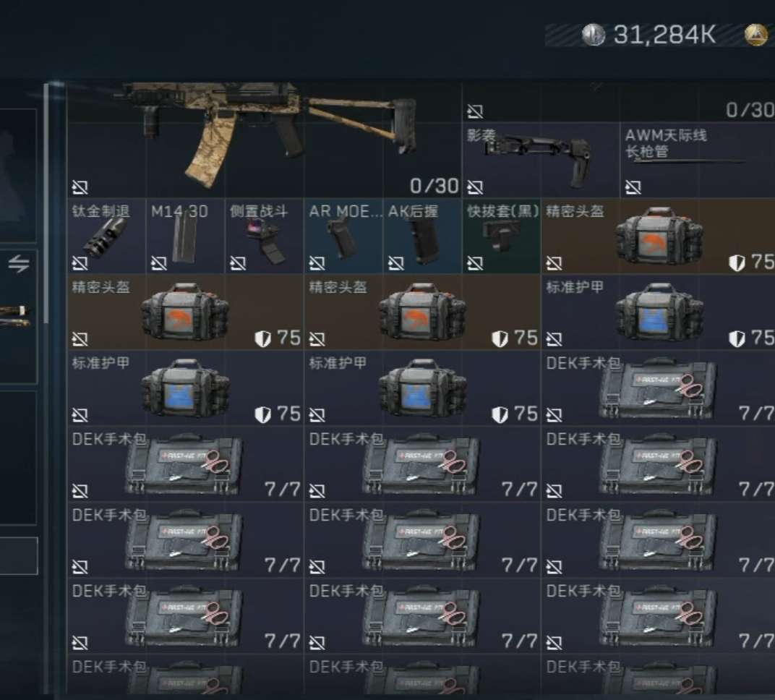
Task: Select the 标准护甲 bag beside two 精密头盔 bags
Action: 659,312
